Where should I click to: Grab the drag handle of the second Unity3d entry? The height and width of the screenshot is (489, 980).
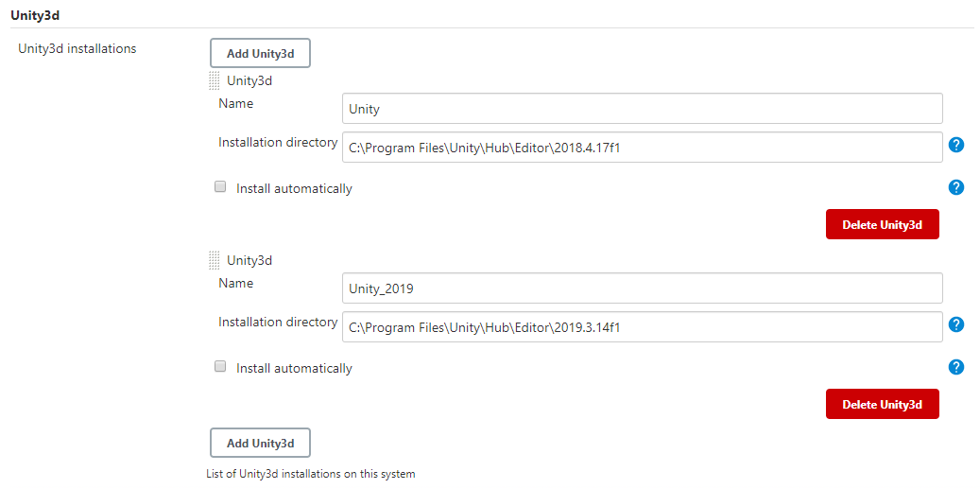coord(215,261)
